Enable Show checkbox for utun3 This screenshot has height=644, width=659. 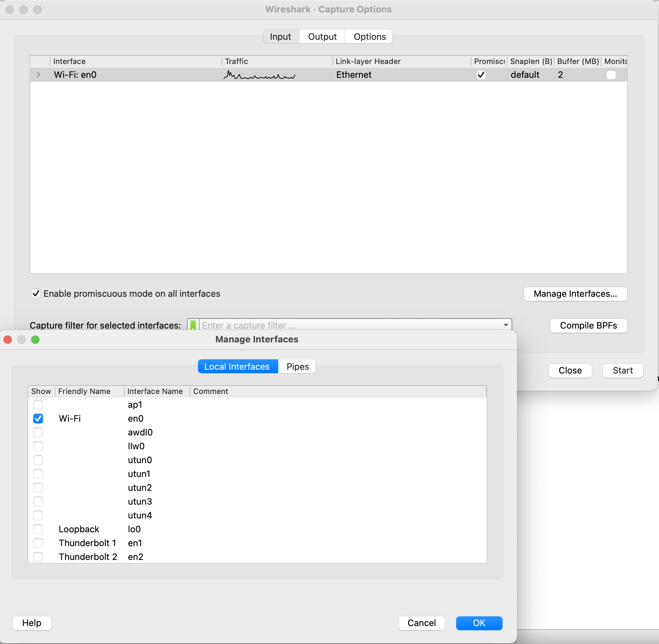point(38,502)
